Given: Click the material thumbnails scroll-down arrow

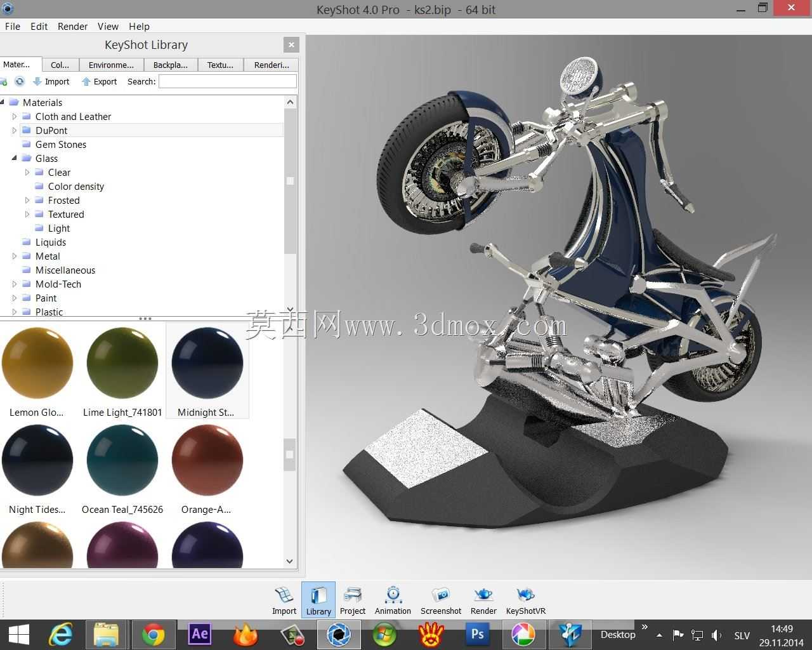Looking at the screenshot, I should pos(290,561).
